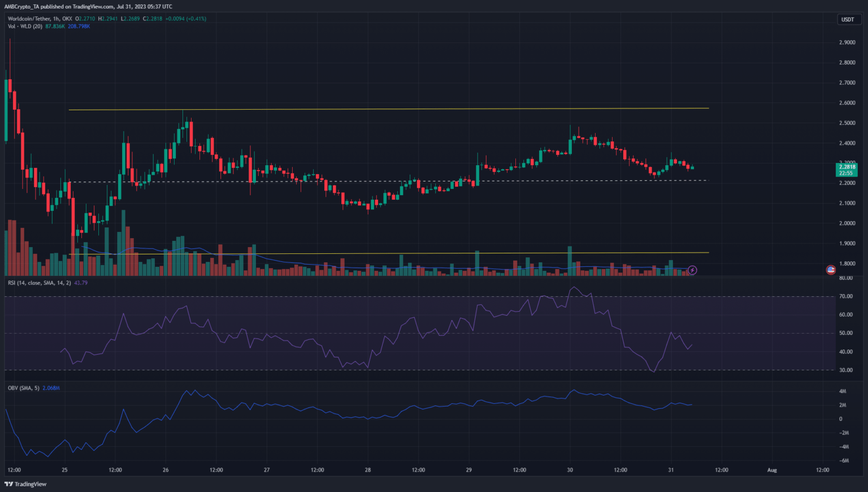Image resolution: width=868 pixels, height=492 pixels.
Task: Click the 70.00 RSI scale level
Action: click(x=845, y=296)
